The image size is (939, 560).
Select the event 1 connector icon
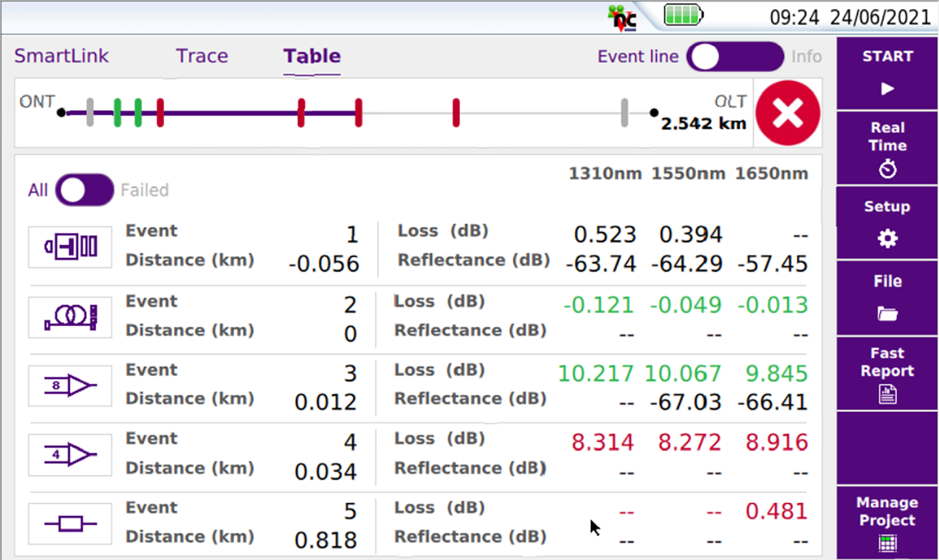pyautogui.click(x=70, y=247)
